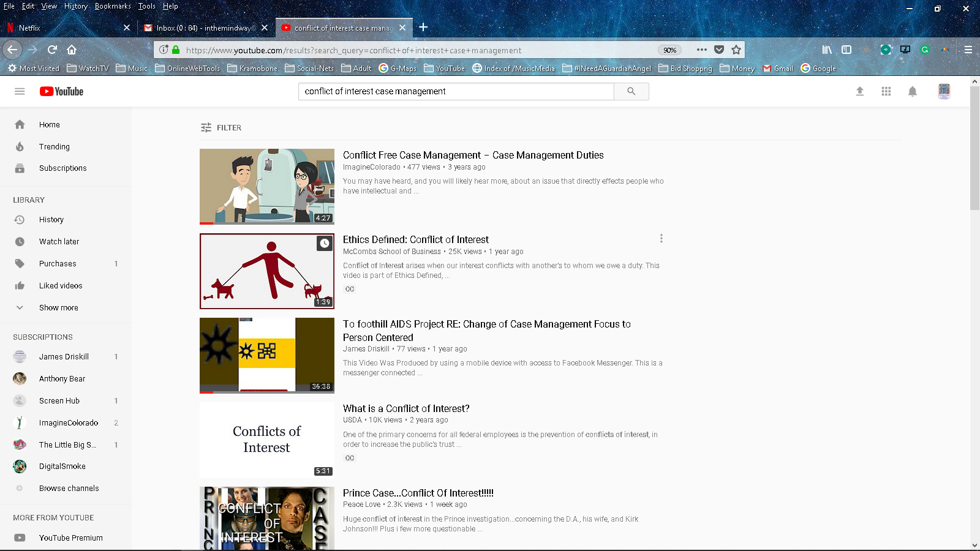Save to Pocket icon in address bar
The image size is (980, 551).
(x=719, y=50)
